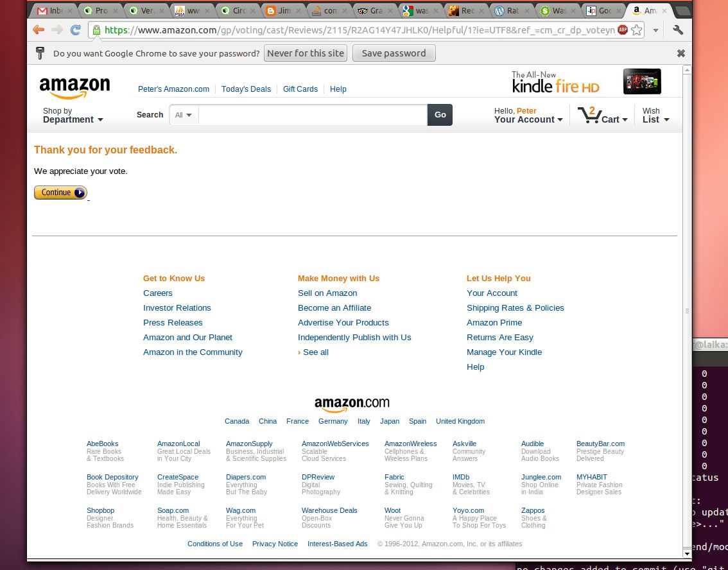The width and height of the screenshot is (728, 570).
Task: Select the United Kingdom country link
Action: click(460, 422)
